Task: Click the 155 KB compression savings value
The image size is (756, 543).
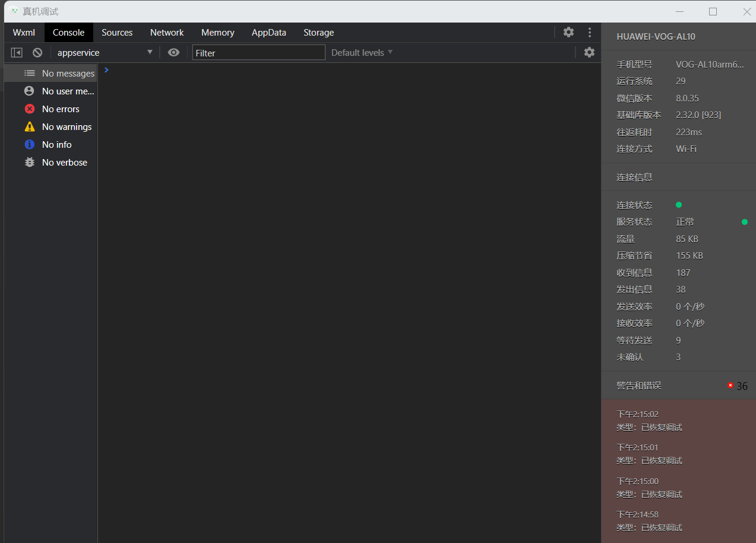Action: tap(689, 256)
